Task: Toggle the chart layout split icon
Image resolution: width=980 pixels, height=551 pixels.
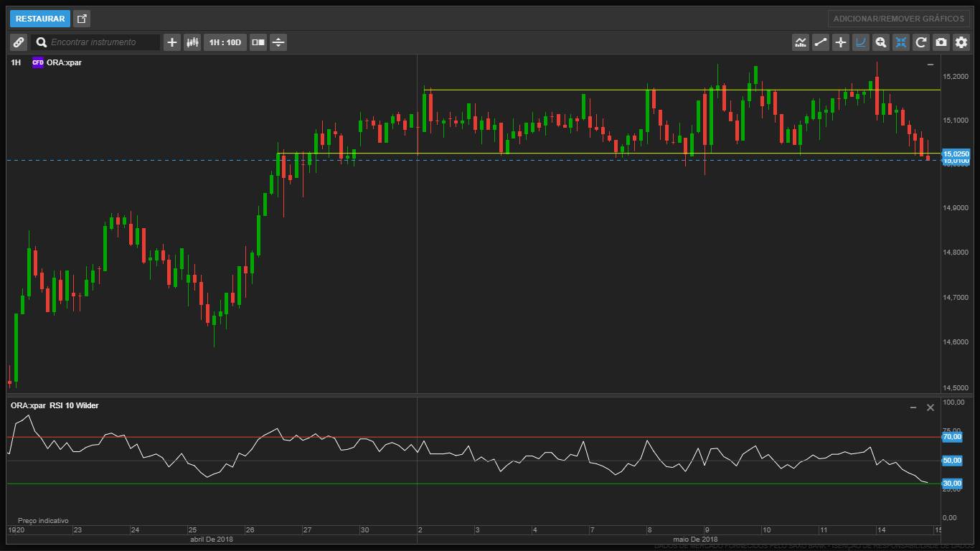Action: [x=258, y=42]
